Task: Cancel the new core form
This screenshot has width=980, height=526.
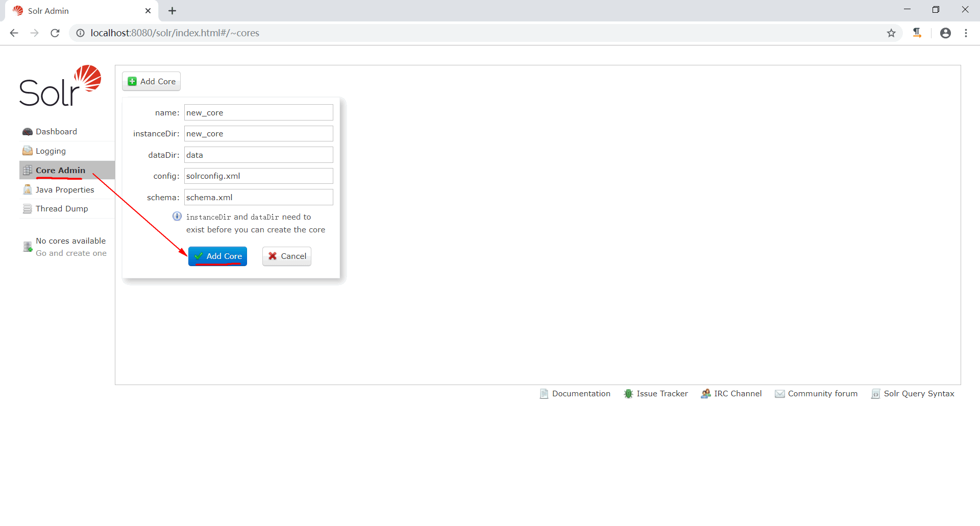Action: coord(286,256)
